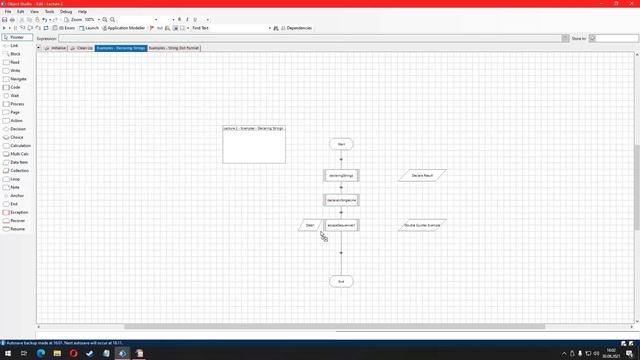
Task: Switch to the Clean Up page tab
Action: pos(81,48)
